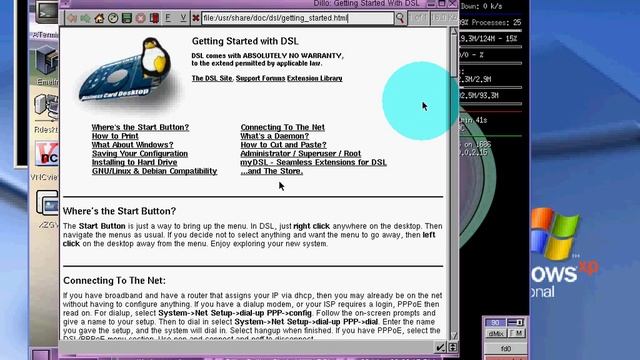Toggle full-screen icon in Dillo's bottom corner
The height and width of the screenshot is (360, 640).
453,347
